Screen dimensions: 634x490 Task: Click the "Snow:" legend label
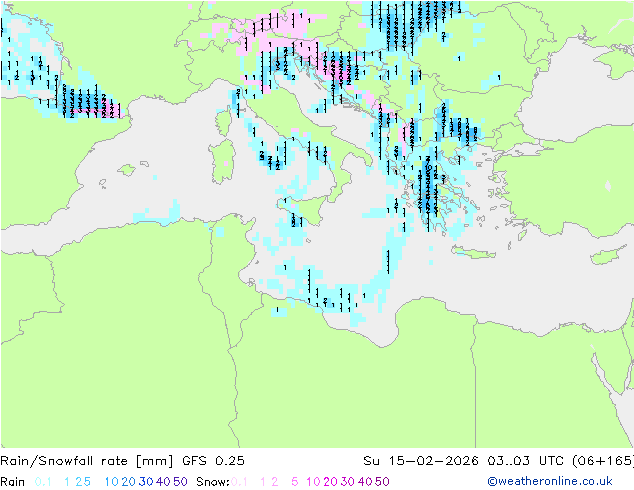click(213, 482)
